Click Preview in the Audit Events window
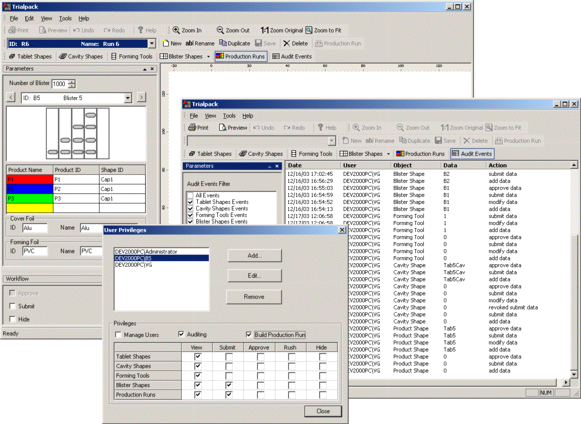Viewport: 581px width, 424px height. (x=233, y=127)
